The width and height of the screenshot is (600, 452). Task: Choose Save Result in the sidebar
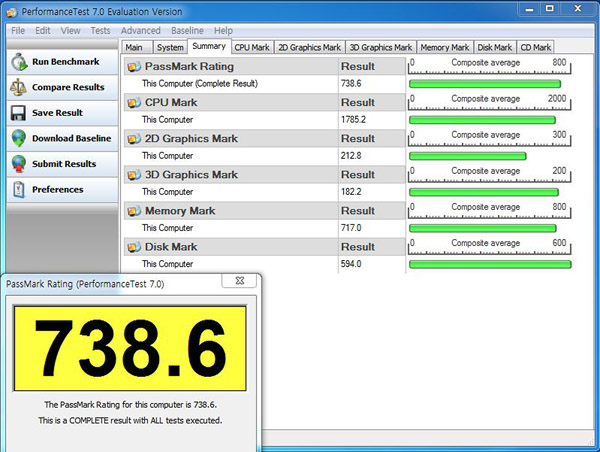pos(62,113)
